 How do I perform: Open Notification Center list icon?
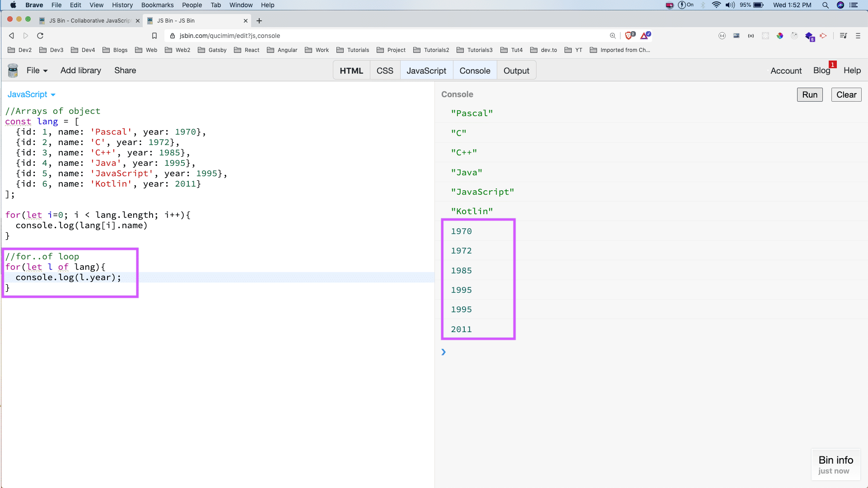854,5
